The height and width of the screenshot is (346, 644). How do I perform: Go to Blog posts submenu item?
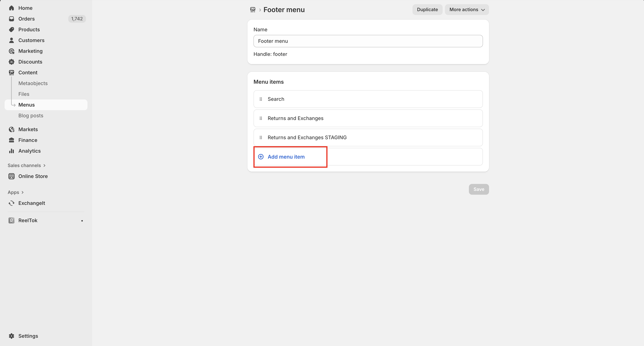[31, 116]
